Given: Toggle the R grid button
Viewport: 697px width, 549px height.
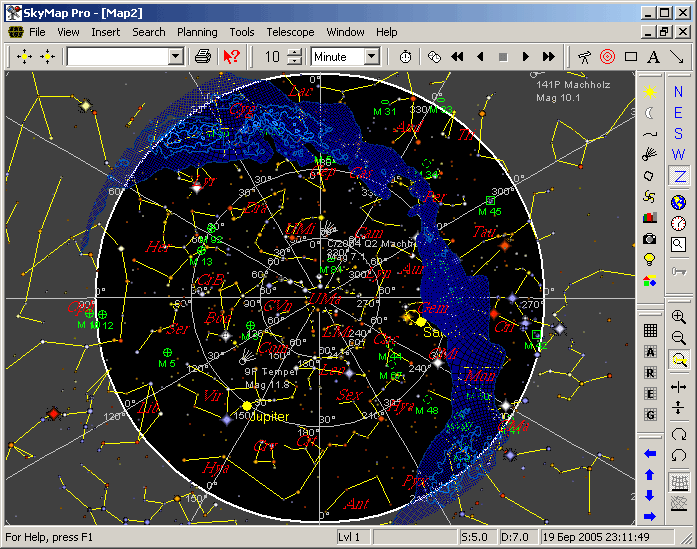Looking at the screenshot, I should pos(650,373).
